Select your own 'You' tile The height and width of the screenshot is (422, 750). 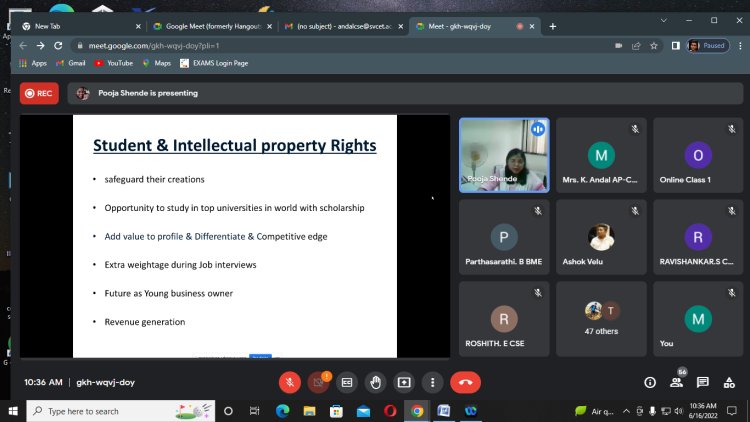pyautogui.click(x=698, y=319)
